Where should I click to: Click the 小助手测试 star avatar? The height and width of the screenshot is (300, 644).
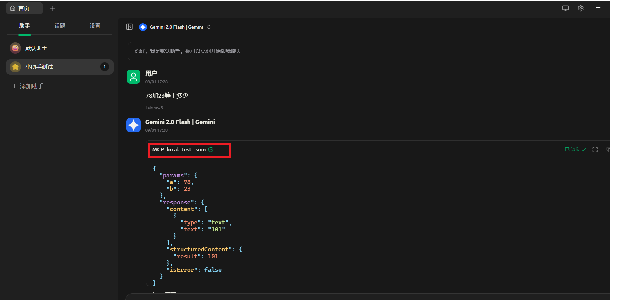point(15,67)
